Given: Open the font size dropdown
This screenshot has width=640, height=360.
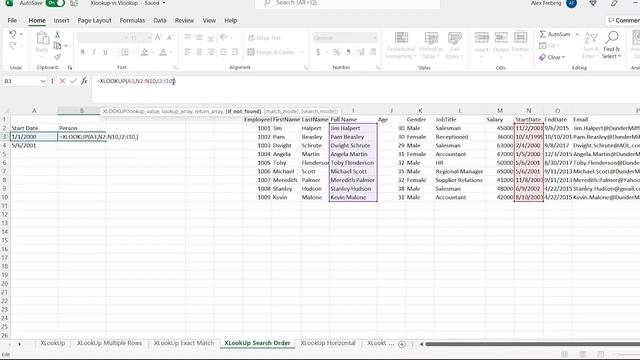Looking at the screenshot, I should point(148,38).
